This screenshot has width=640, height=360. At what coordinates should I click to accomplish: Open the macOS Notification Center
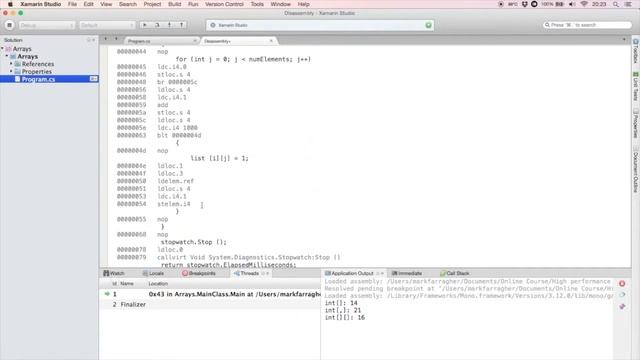(628, 4)
